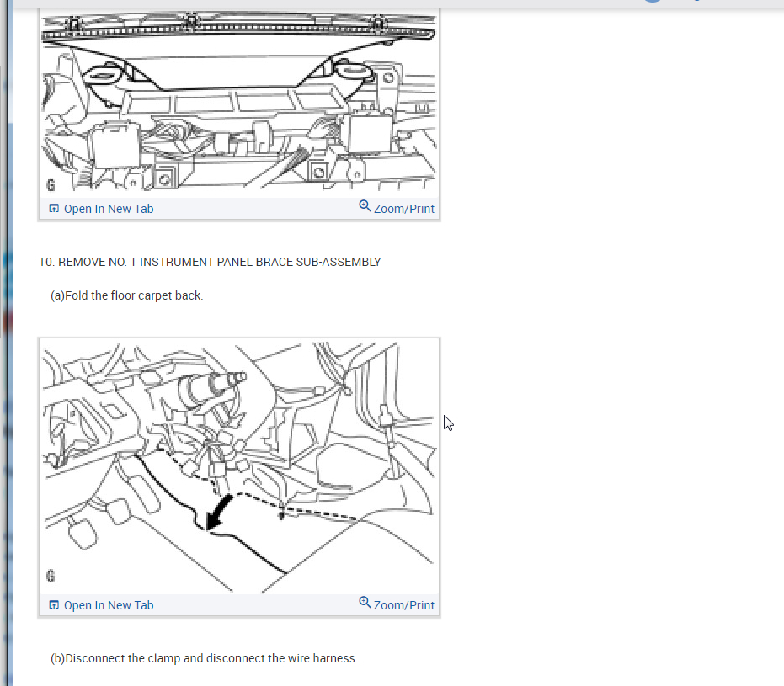The height and width of the screenshot is (686, 784).
Task: Click step 10 heading about instrument panel brace
Action: coord(210,262)
